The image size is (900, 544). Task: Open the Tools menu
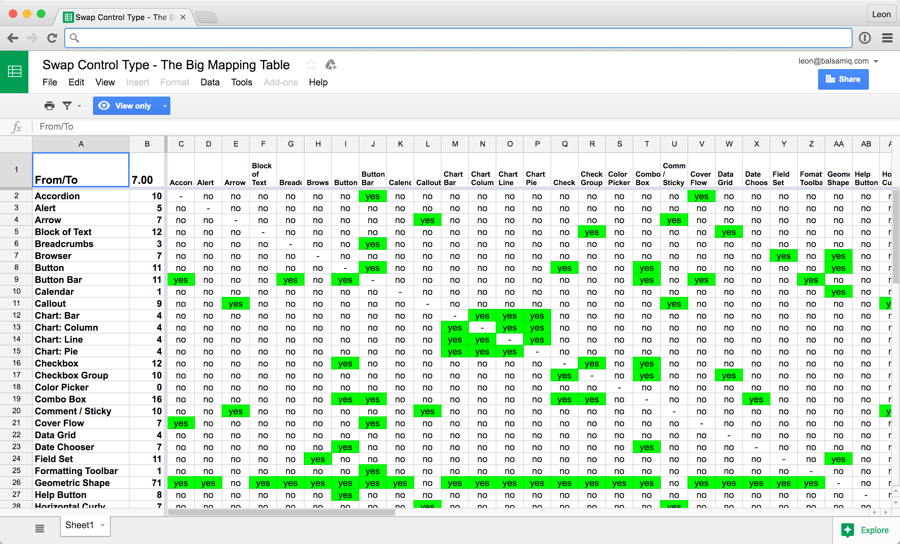coord(242,82)
